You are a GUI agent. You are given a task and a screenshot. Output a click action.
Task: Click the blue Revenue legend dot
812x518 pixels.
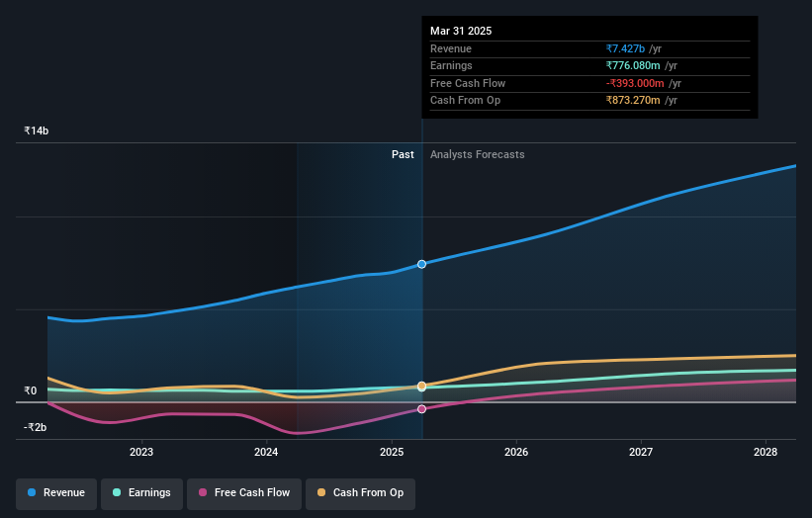(32, 492)
